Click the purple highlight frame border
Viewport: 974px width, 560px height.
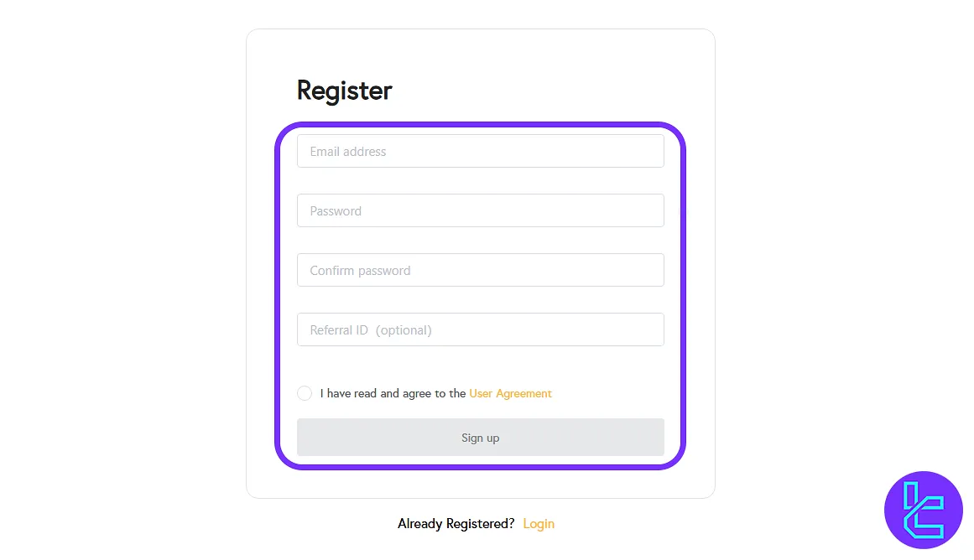[683, 293]
